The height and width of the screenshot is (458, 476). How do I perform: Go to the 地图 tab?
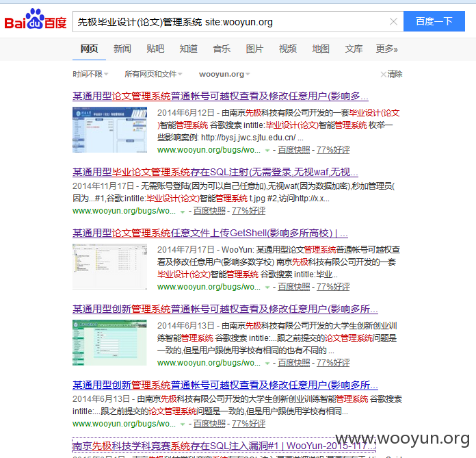[321, 49]
